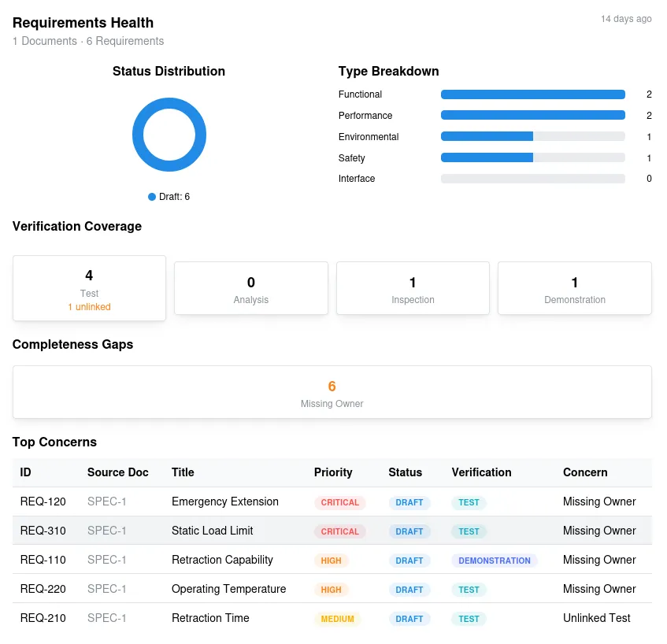This screenshot has width=667, height=644.
Task: Click 'Retraction Time' title
Action: coord(210,618)
